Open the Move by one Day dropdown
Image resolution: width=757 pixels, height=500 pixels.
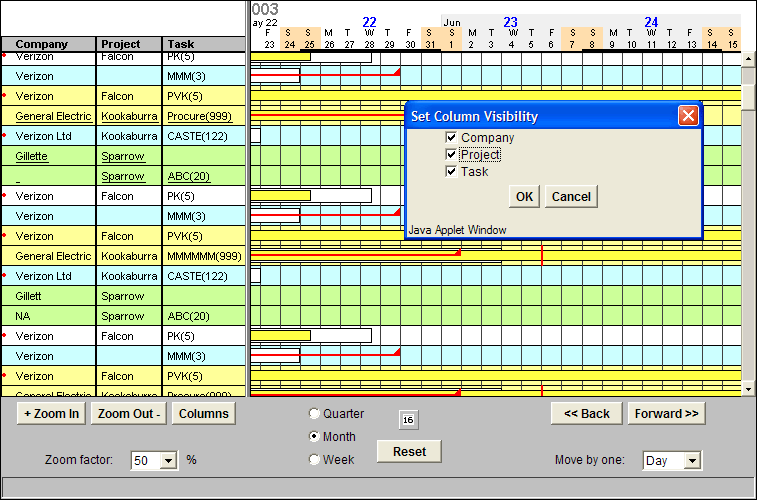[x=692, y=460]
